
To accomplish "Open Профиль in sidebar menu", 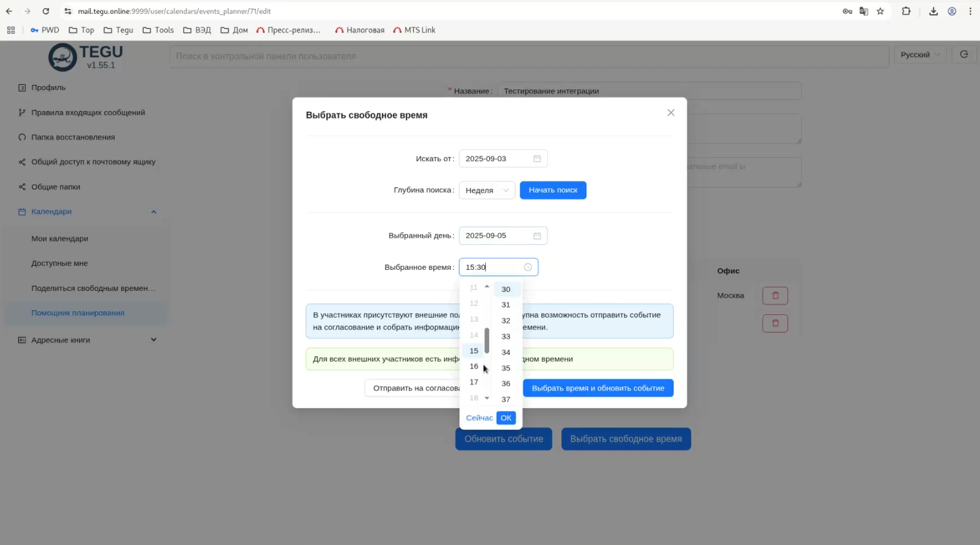I will pyautogui.click(x=48, y=88).
